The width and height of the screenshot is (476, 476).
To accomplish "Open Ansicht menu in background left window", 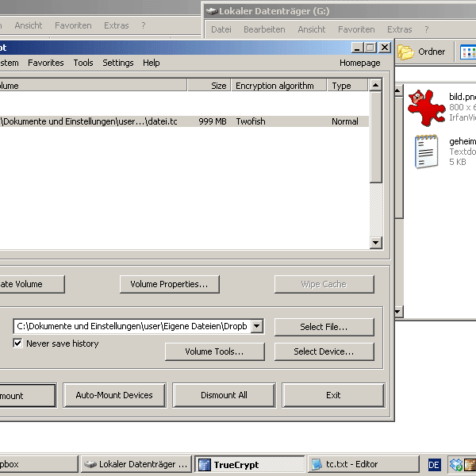I will point(29,25).
